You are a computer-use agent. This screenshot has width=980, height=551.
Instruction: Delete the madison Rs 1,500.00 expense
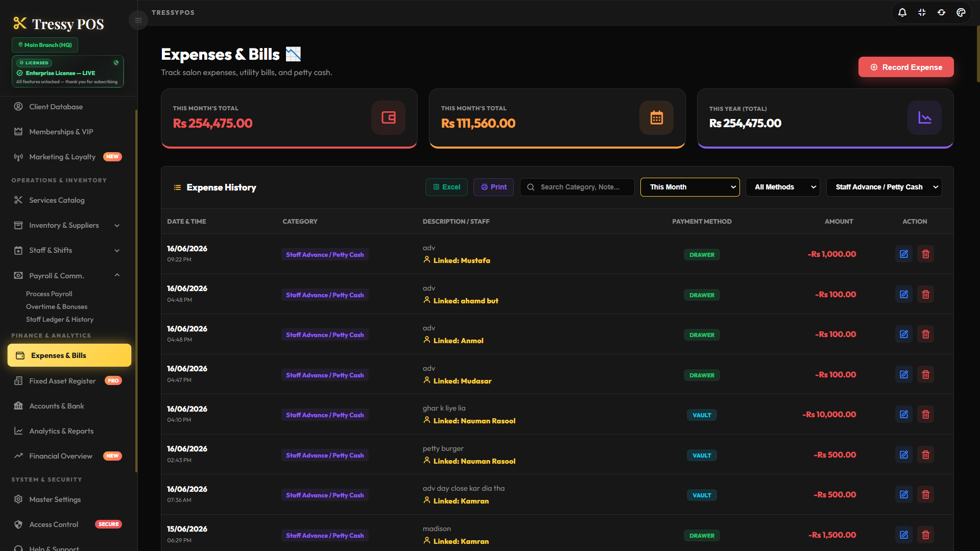pyautogui.click(x=925, y=535)
